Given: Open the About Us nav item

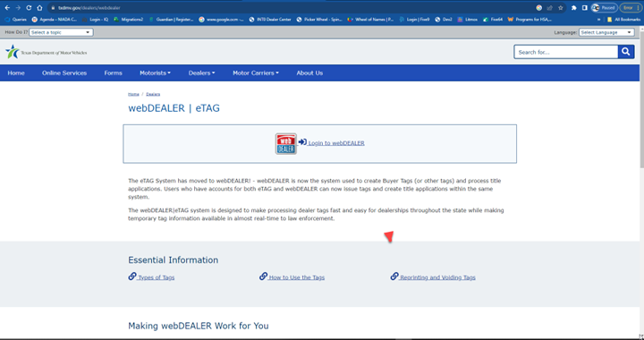Looking at the screenshot, I should (309, 73).
